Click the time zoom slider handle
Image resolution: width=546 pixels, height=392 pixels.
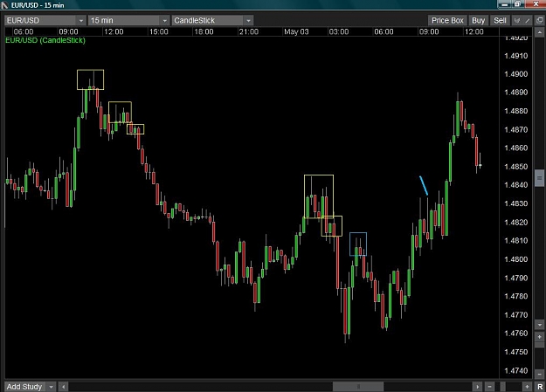[502, 387]
